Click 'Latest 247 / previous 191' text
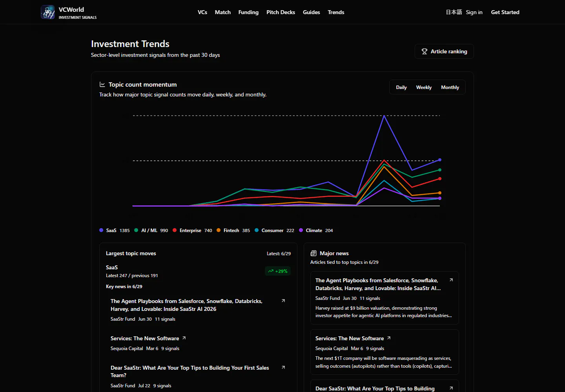The width and height of the screenshot is (565, 392). [x=132, y=276]
